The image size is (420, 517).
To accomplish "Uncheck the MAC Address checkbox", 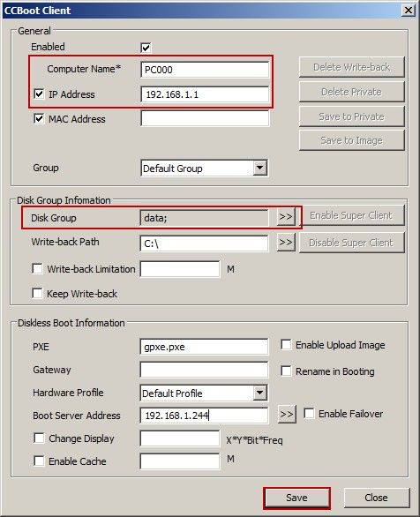I will 39,118.
